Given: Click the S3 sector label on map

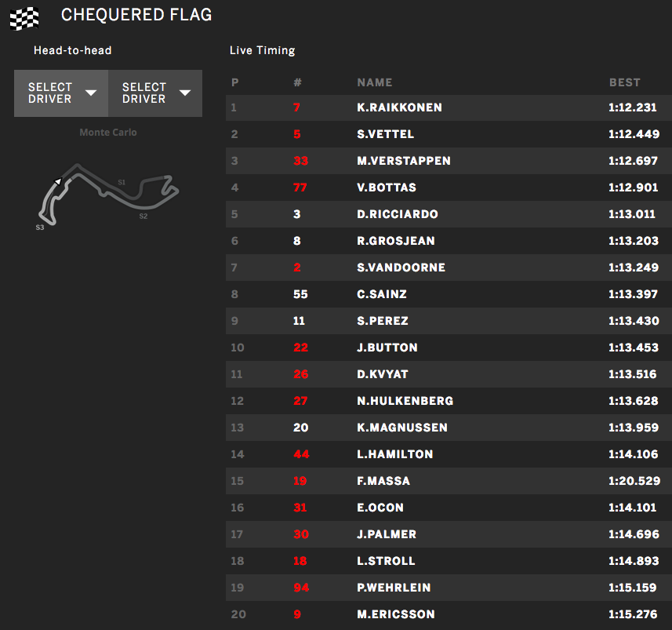Looking at the screenshot, I should coord(40,228).
